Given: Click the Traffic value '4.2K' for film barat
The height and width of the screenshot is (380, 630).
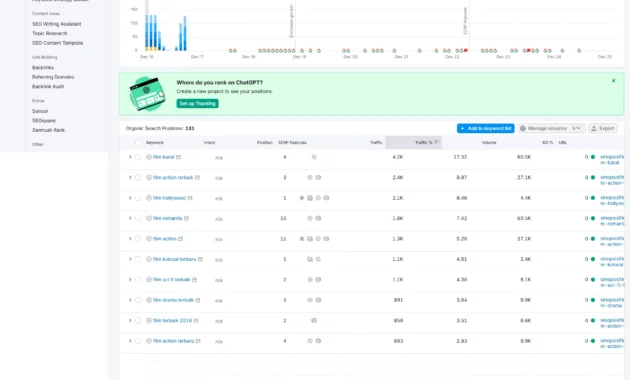Looking at the screenshot, I should pos(398,157).
